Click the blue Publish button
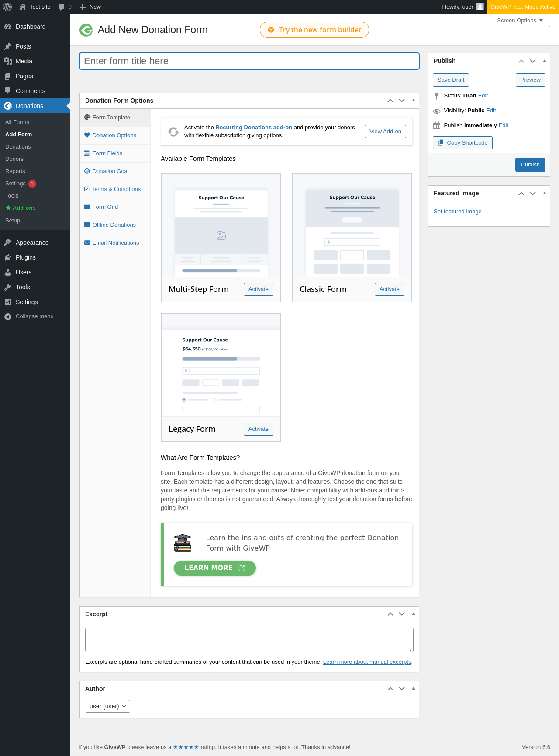559x756 pixels. point(530,165)
